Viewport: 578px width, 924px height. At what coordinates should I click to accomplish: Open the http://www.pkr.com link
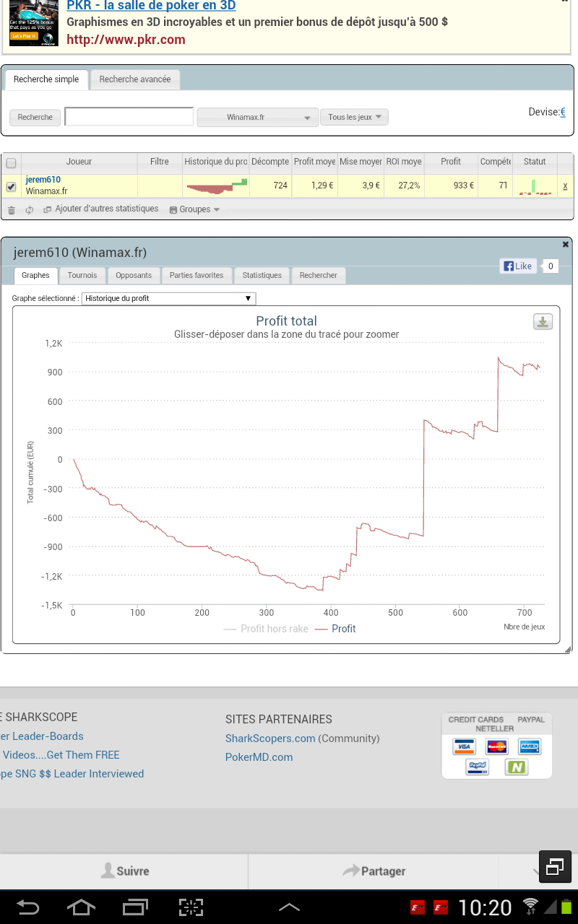(x=126, y=40)
